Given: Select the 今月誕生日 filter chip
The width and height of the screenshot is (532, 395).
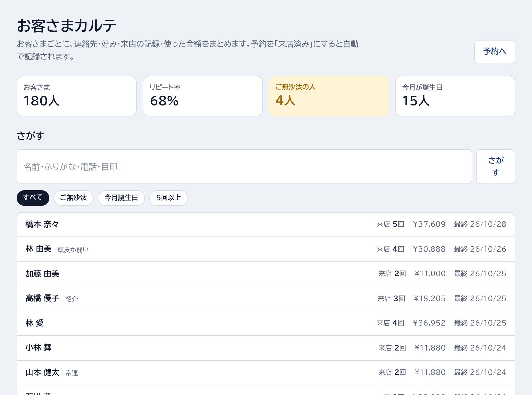Looking at the screenshot, I should pyautogui.click(x=121, y=198).
